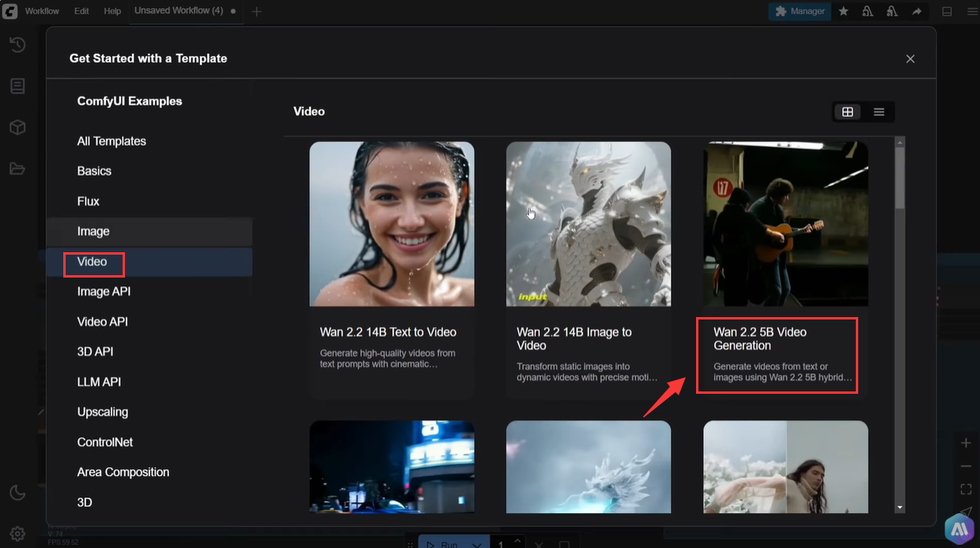Select the 3D category
This screenshot has height=548, width=980.
pyautogui.click(x=149, y=502)
